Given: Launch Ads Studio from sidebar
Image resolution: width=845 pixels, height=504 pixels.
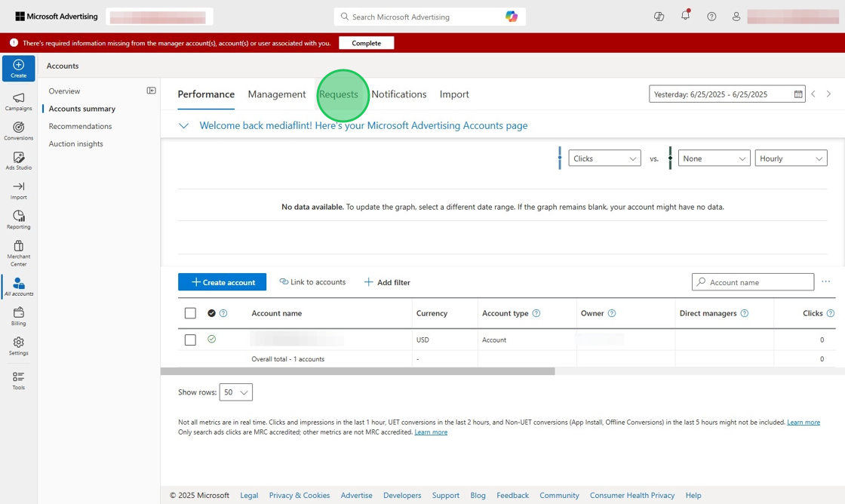Looking at the screenshot, I should click(18, 161).
